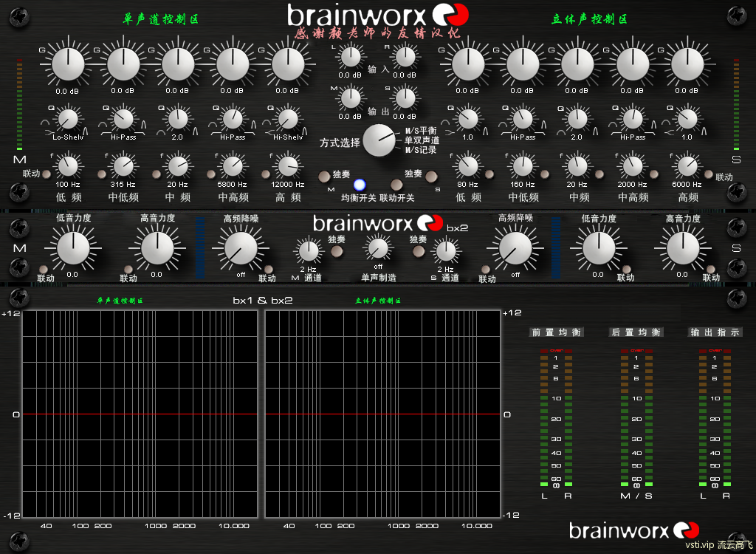
Task: Toggle 联动 button under the M-side 高音力度 knob
Action: point(128,270)
